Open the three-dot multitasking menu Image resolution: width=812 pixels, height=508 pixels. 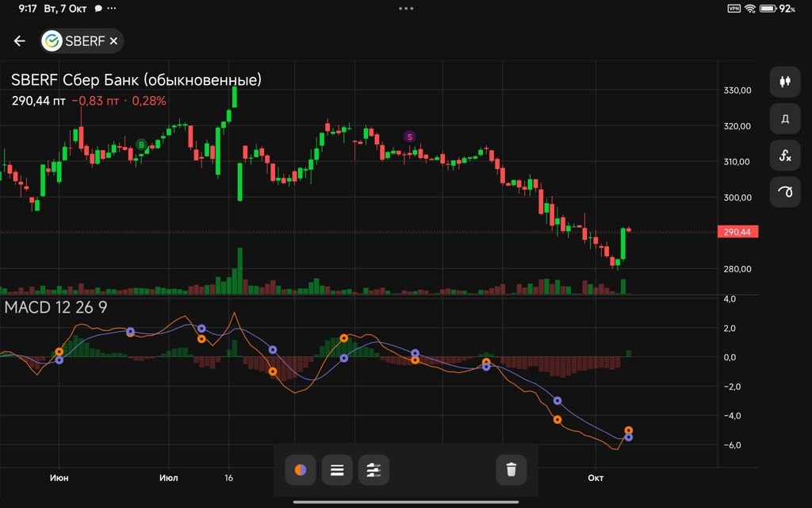coord(406,9)
